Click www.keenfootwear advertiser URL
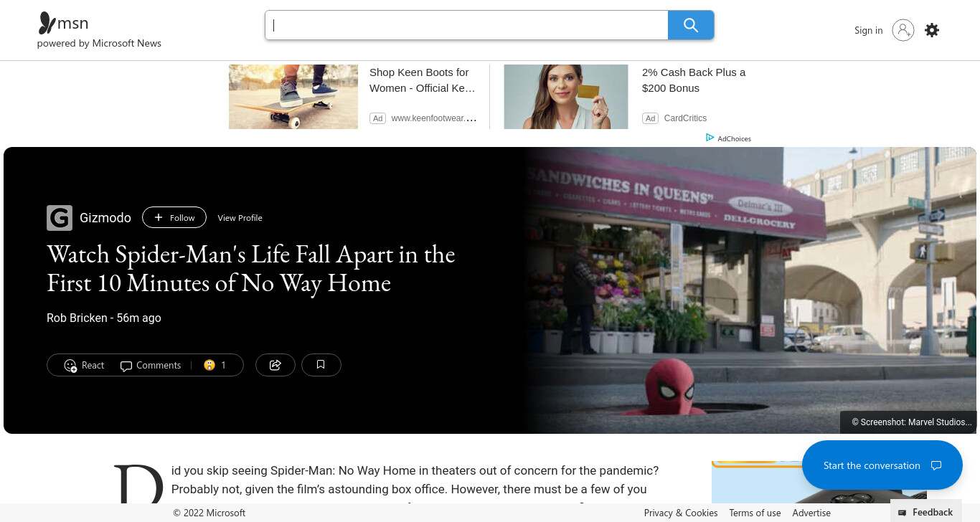 434,118
